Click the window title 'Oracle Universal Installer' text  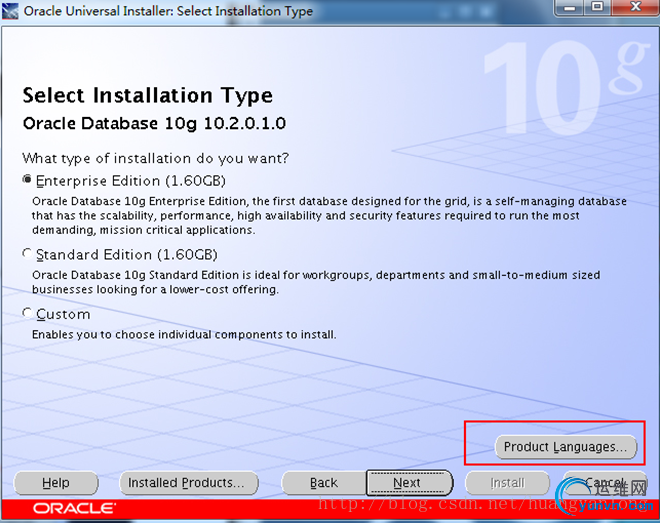[x=168, y=11]
